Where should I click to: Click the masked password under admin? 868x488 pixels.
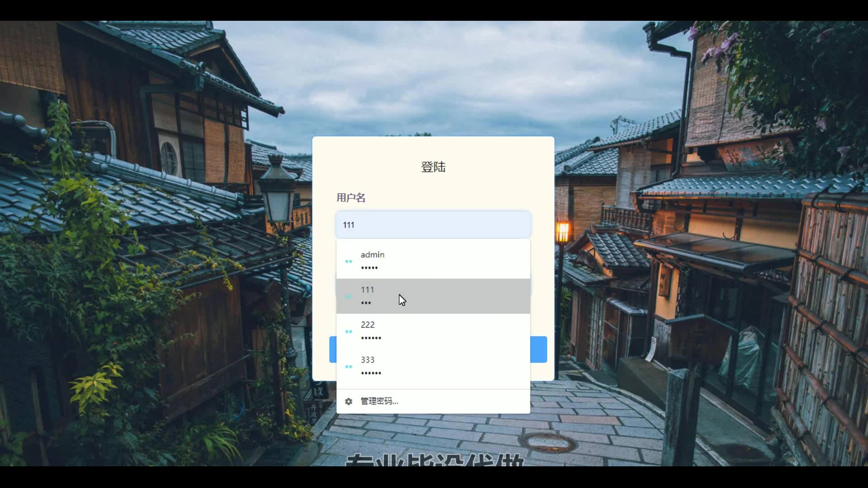369,268
